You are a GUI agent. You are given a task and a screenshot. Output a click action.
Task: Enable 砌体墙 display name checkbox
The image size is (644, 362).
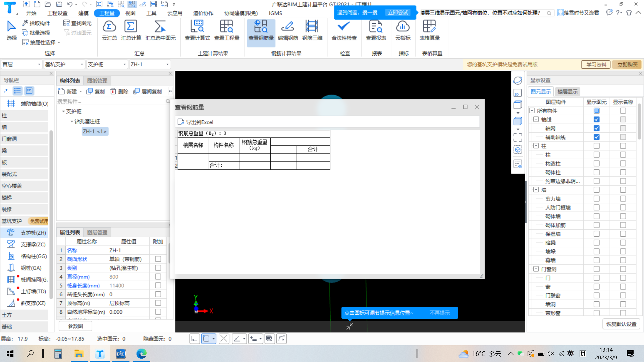[623, 216]
